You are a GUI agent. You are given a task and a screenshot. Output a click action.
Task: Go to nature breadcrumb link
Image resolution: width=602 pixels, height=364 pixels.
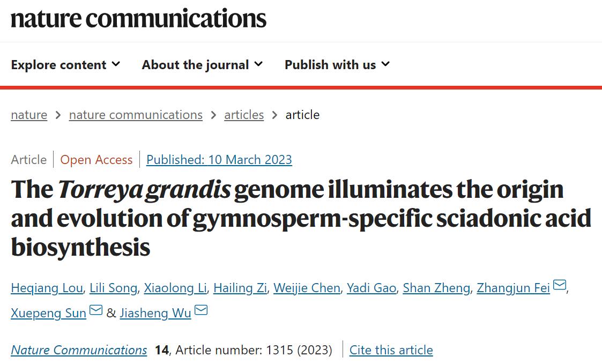point(29,115)
